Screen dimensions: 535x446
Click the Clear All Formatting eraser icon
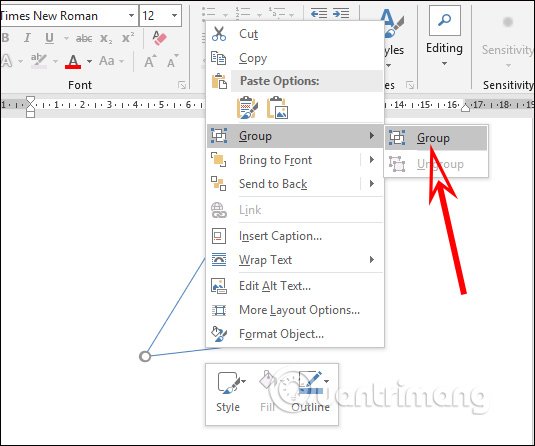159,38
